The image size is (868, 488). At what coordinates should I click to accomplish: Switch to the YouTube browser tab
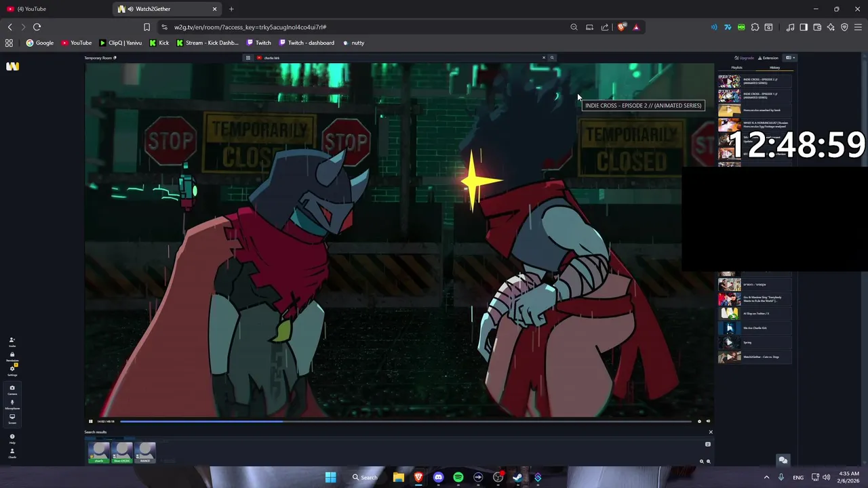click(x=54, y=9)
